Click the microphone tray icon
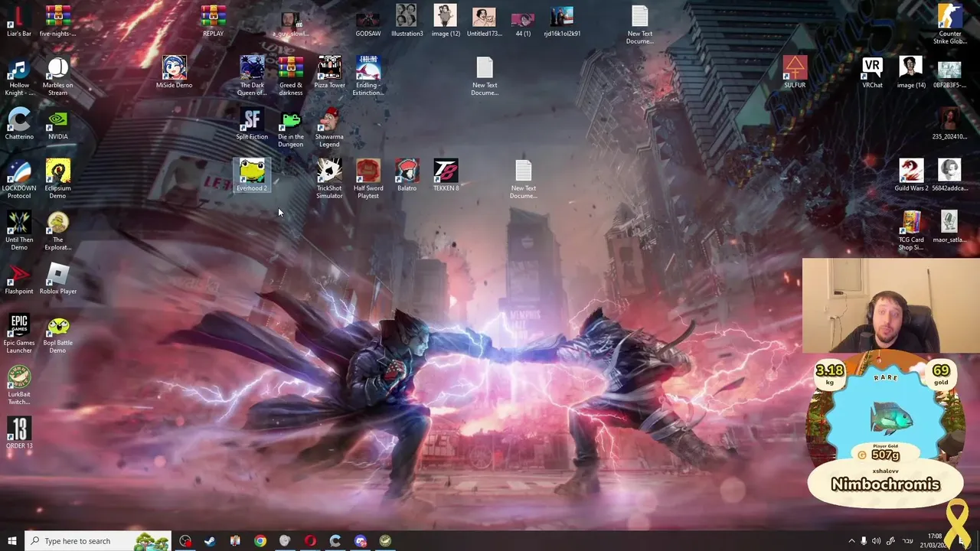 [864, 541]
